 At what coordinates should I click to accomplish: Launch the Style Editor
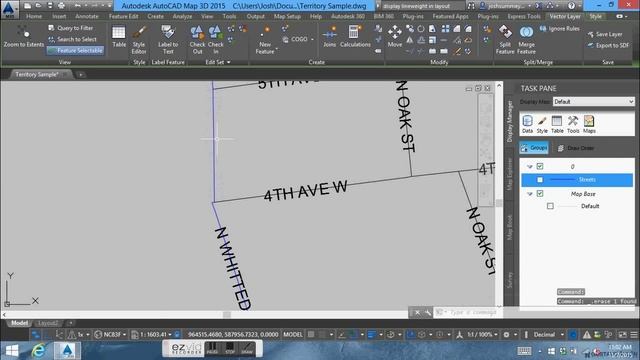coord(139,40)
